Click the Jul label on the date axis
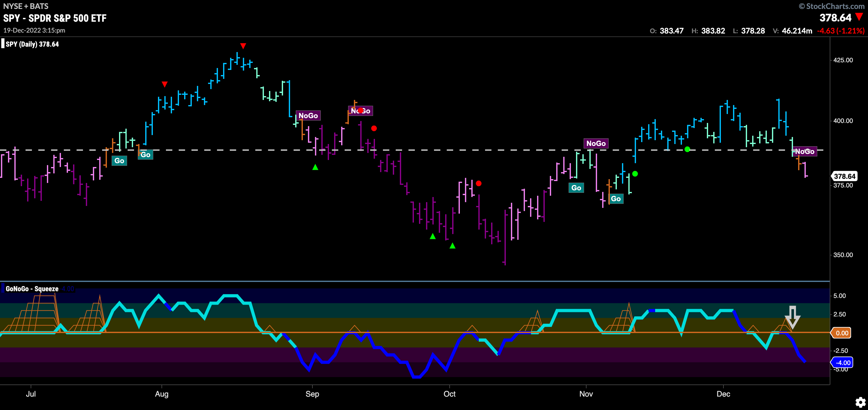Viewport: 868px width, 410px height. (31, 394)
